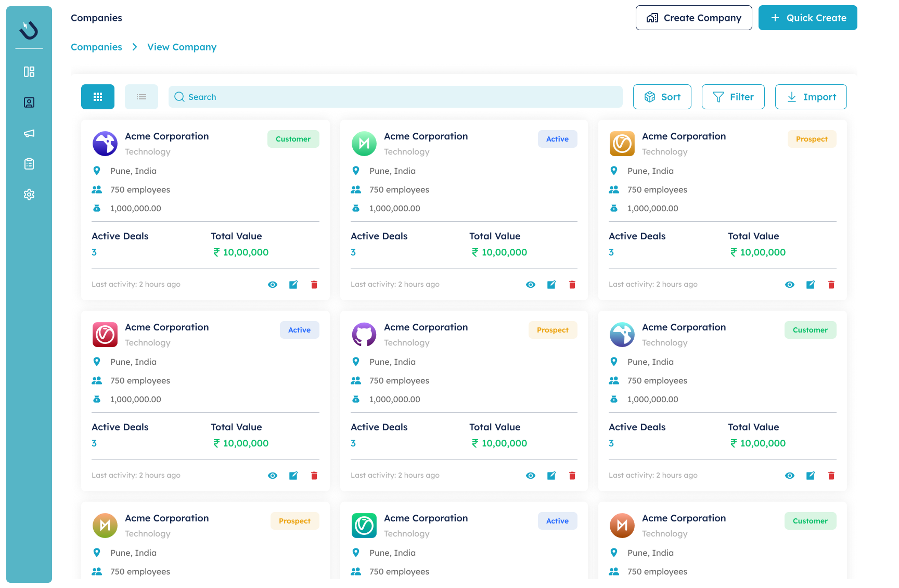Select View Company breadcrumb

pyautogui.click(x=182, y=47)
